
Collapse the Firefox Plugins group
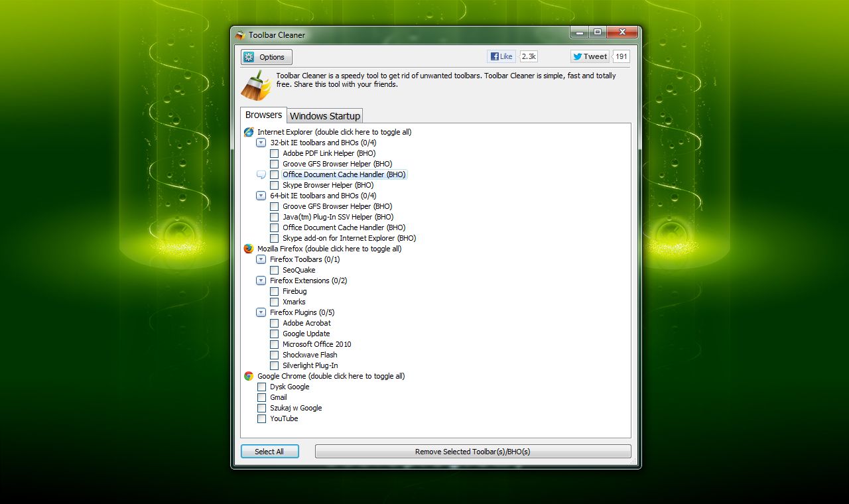[261, 312]
